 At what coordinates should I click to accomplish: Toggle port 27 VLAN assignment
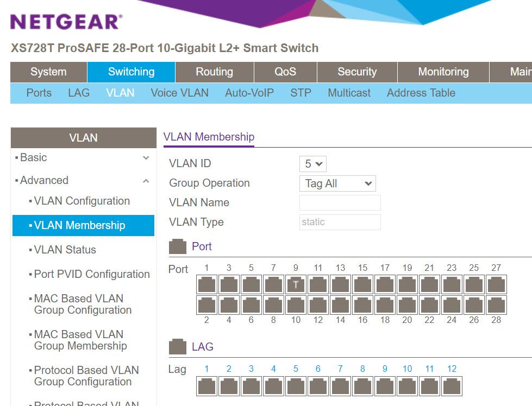tap(496, 284)
